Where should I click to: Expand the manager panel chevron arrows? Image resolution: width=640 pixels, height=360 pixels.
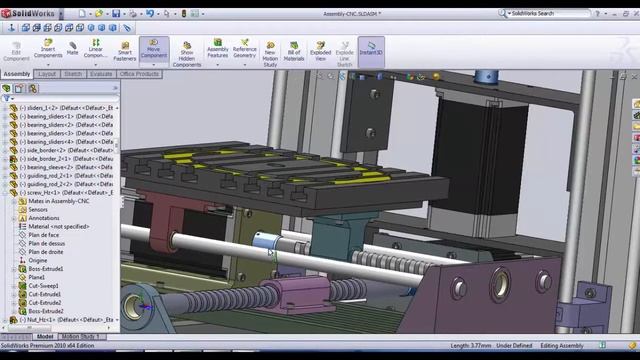[x=115, y=88]
